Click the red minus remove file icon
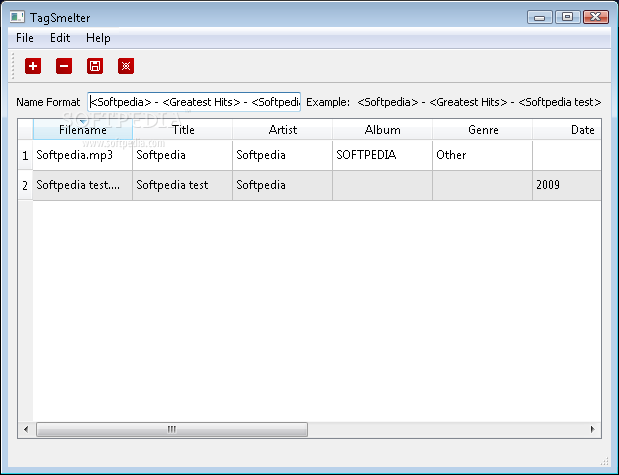The width and height of the screenshot is (619, 475). coord(64,66)
